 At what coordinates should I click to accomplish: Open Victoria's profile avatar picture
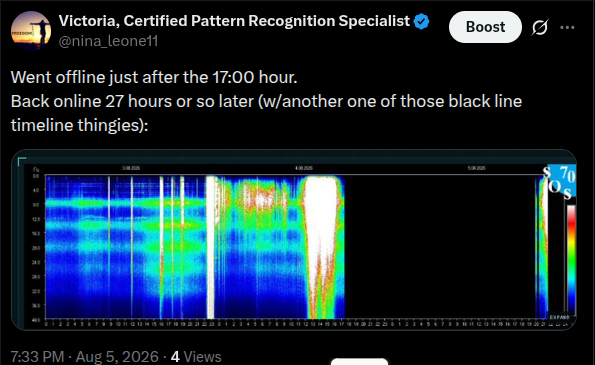coord(31,31)
